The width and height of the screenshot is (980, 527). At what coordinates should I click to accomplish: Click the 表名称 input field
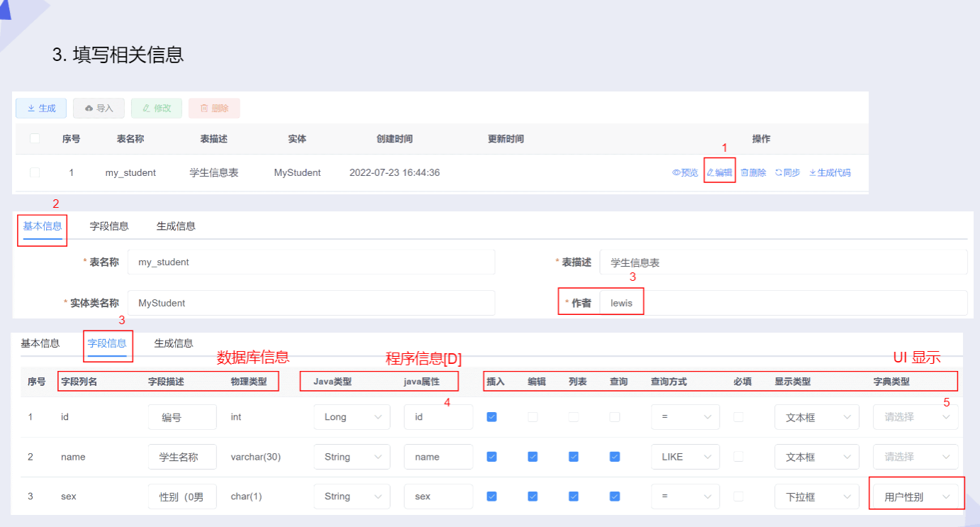coord(311,262)
